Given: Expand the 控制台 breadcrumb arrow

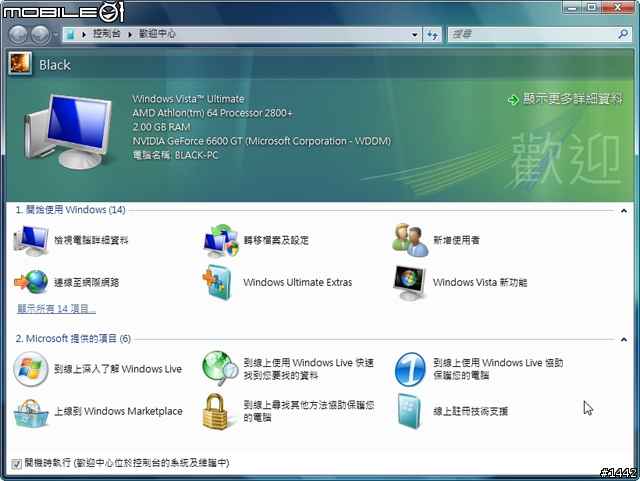Looking at the screenshot, I should pyautogui.click(x=84, y=35).
